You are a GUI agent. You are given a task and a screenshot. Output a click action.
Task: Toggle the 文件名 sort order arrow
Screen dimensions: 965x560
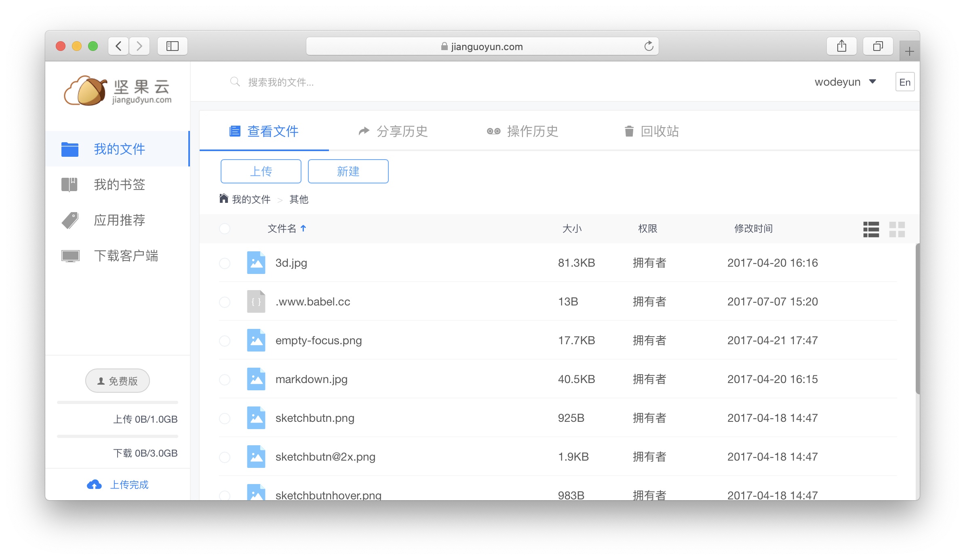tap(303, 228)
